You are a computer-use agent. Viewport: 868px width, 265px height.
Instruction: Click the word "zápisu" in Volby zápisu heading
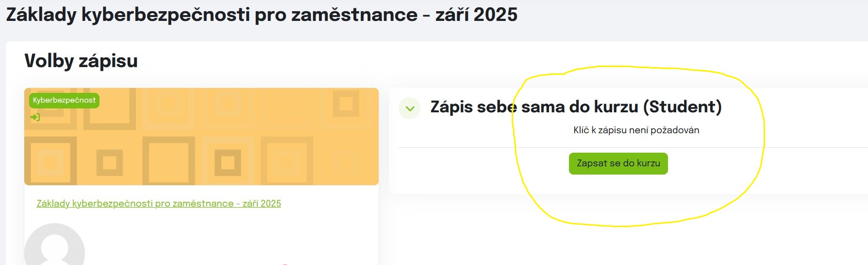(108, 61)
